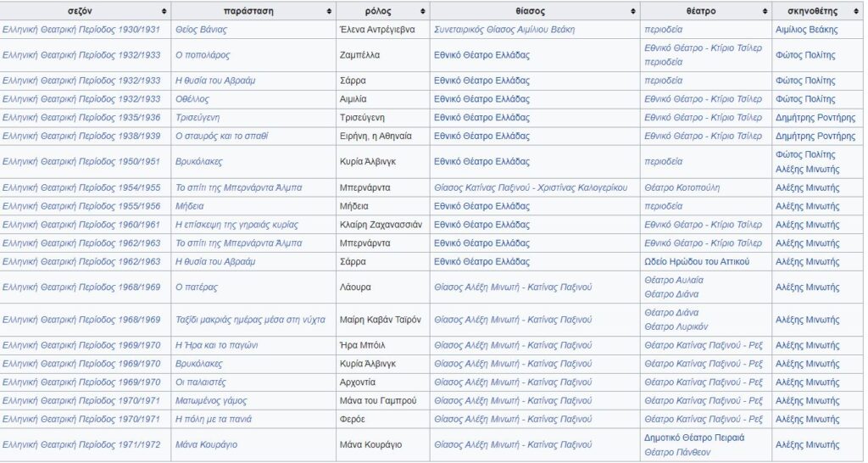Follow the Συνεταιρικός Θίασος Αιμίλιου Βεάκη link
This screenshot has height=463, width=868.
(x=504, y=30)
